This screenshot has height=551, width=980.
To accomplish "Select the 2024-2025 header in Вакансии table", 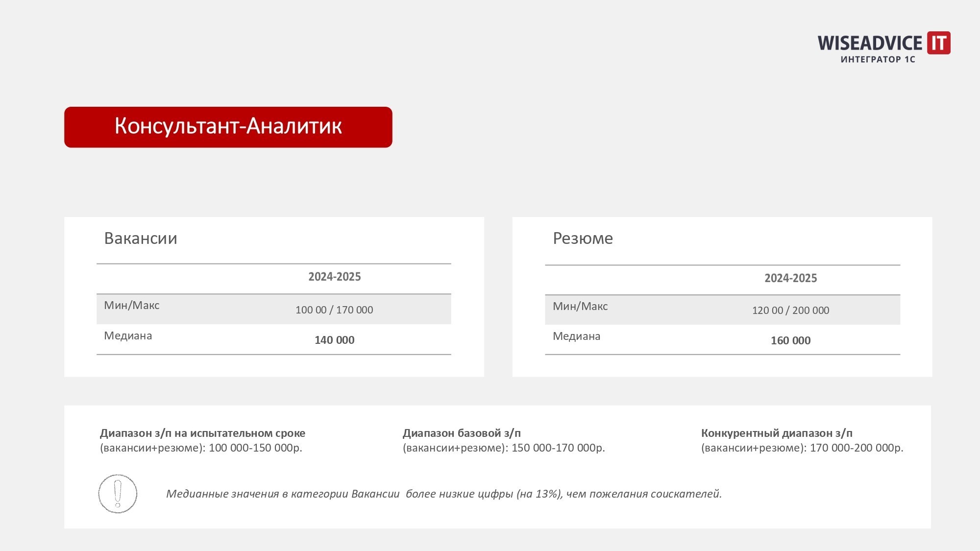I will 335,277.
